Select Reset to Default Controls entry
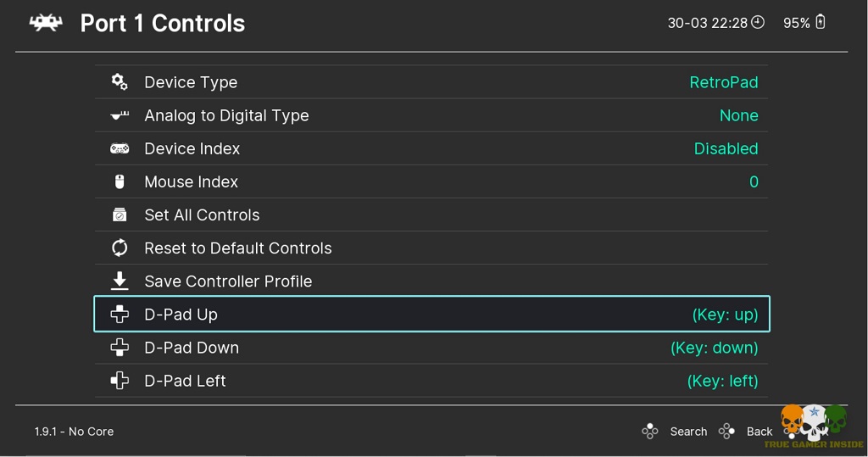The height and width of the screenshot is (457, 868). click(x=237, y=248)
